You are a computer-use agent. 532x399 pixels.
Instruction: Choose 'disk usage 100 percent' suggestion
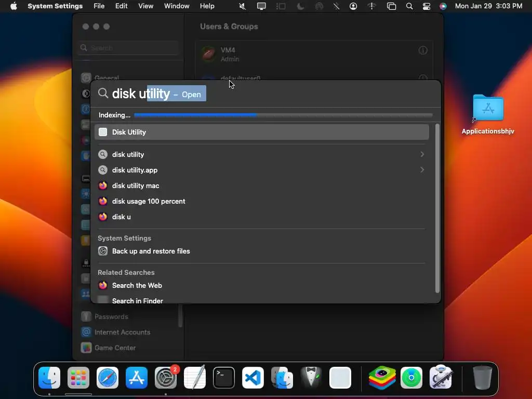[x=262, y=201]
